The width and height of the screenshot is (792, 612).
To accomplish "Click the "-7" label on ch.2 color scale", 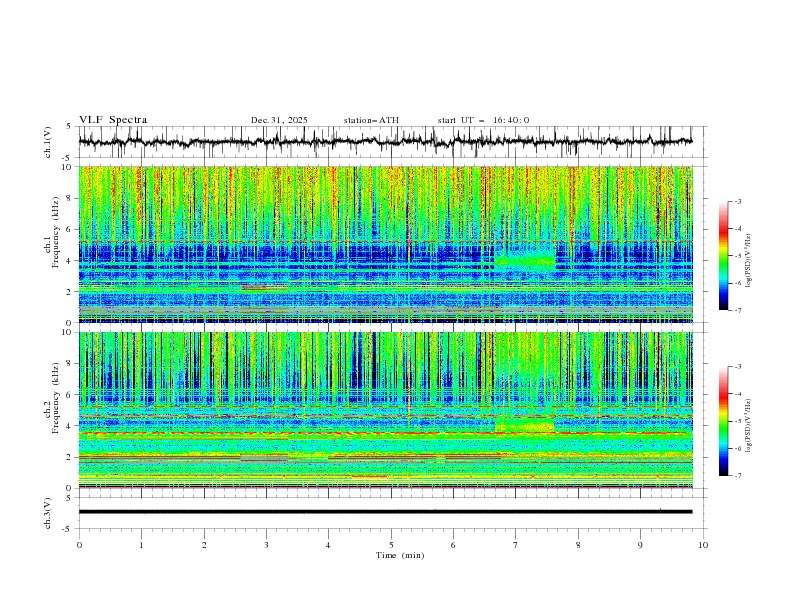I will pos(738,476).
